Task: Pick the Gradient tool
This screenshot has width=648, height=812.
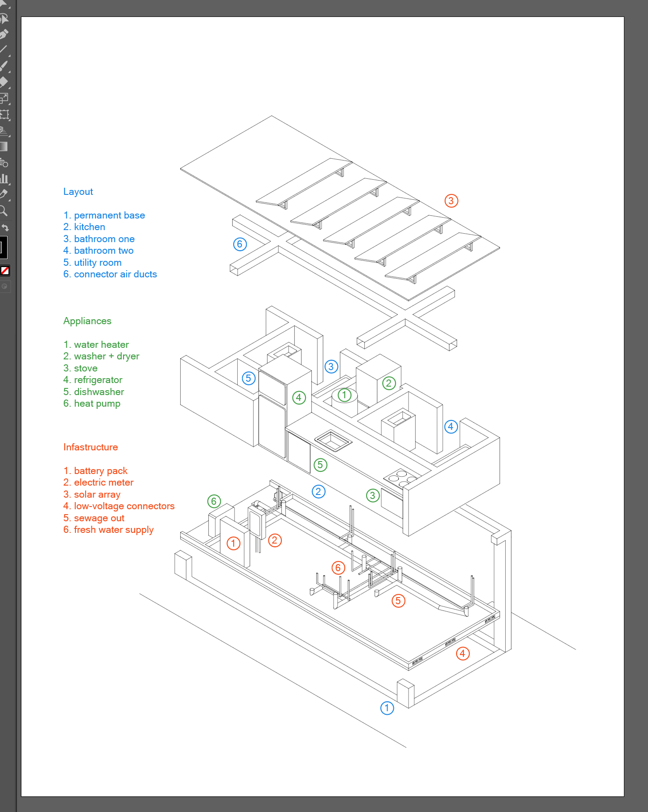Action: (4, 147)
